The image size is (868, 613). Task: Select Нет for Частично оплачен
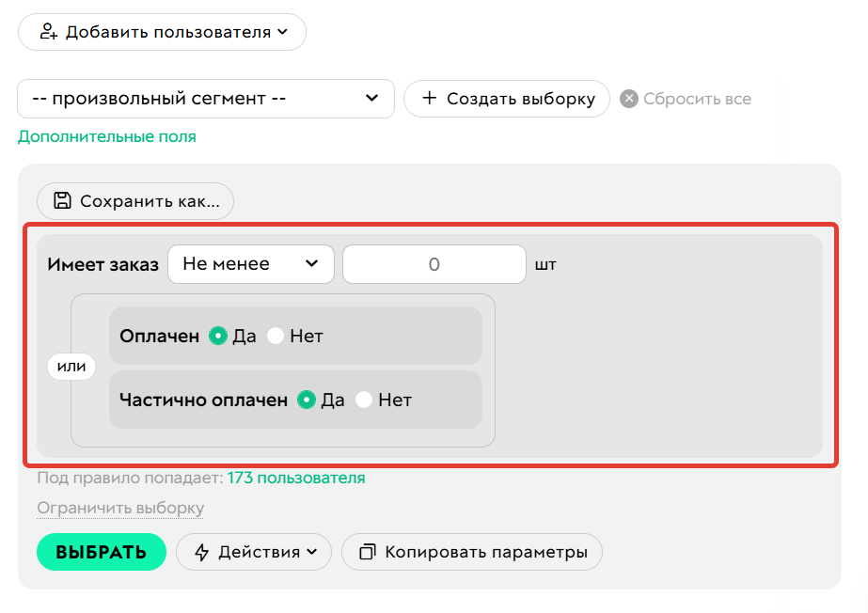[x=364, y=399]
